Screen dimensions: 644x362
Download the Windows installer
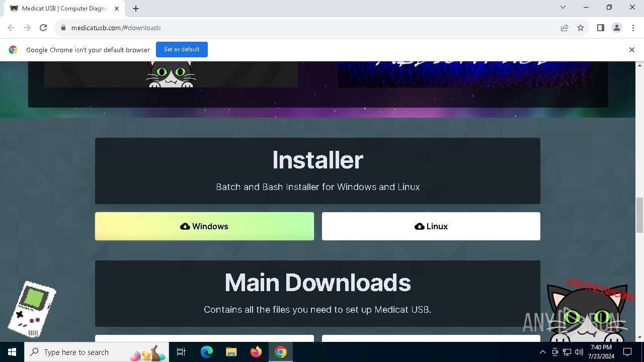coord(204,226)
